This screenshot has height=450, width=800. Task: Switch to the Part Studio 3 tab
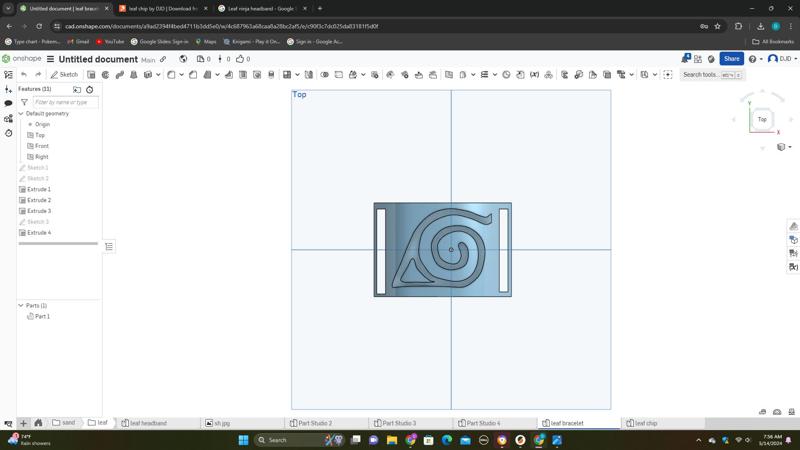[x=399, y=423]
